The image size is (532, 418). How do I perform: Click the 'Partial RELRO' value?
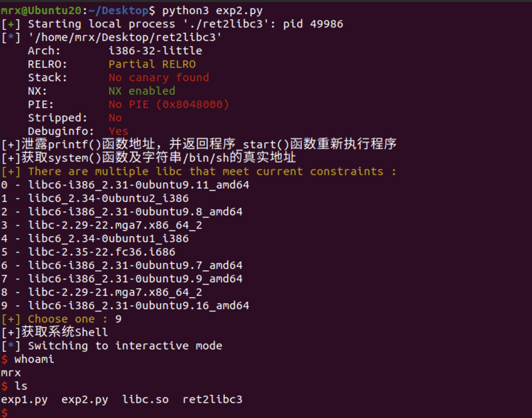[152, 64]
